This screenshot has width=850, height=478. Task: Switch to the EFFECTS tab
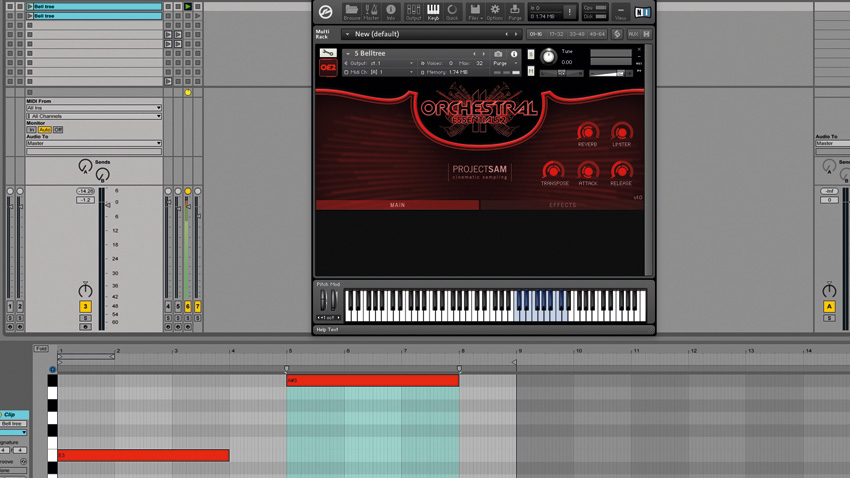click(x=562, y=205)
